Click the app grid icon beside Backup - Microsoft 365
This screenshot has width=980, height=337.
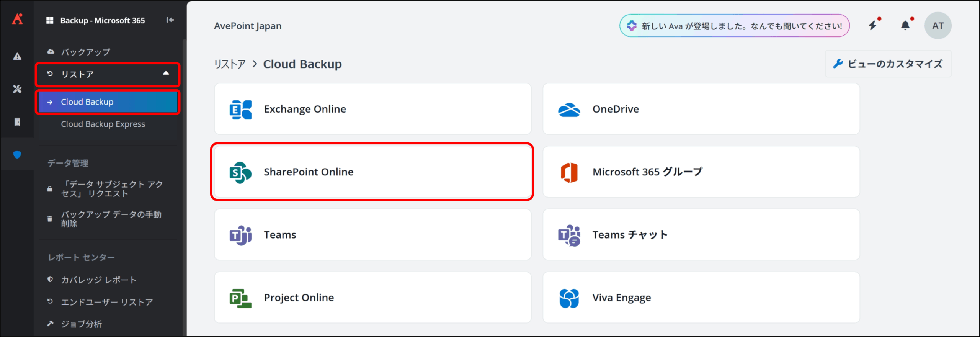click(50, 20)
